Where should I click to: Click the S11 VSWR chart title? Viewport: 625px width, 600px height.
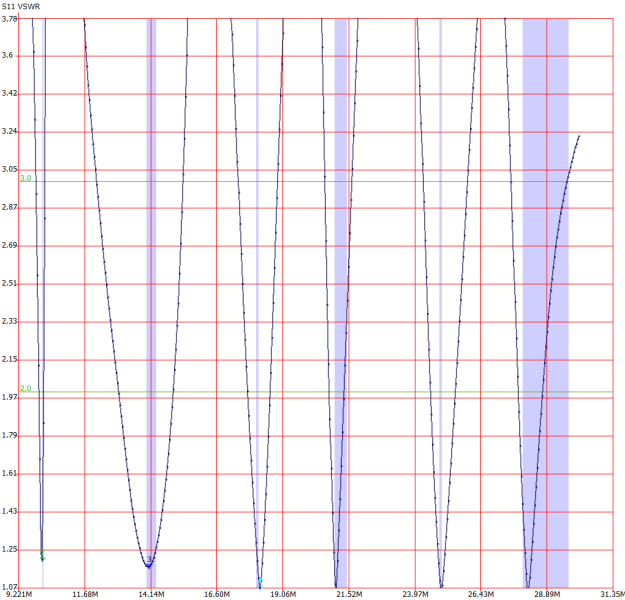click(x=21, y=7)
